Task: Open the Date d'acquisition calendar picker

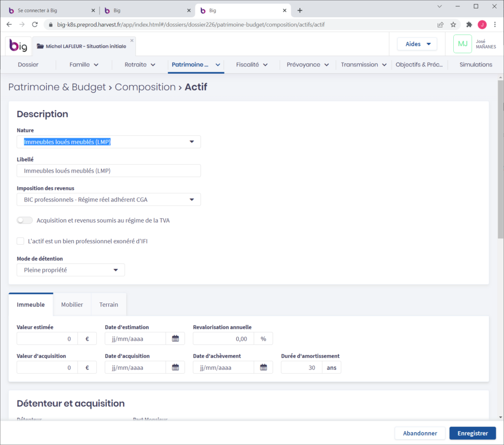Action: click(175, 367)
